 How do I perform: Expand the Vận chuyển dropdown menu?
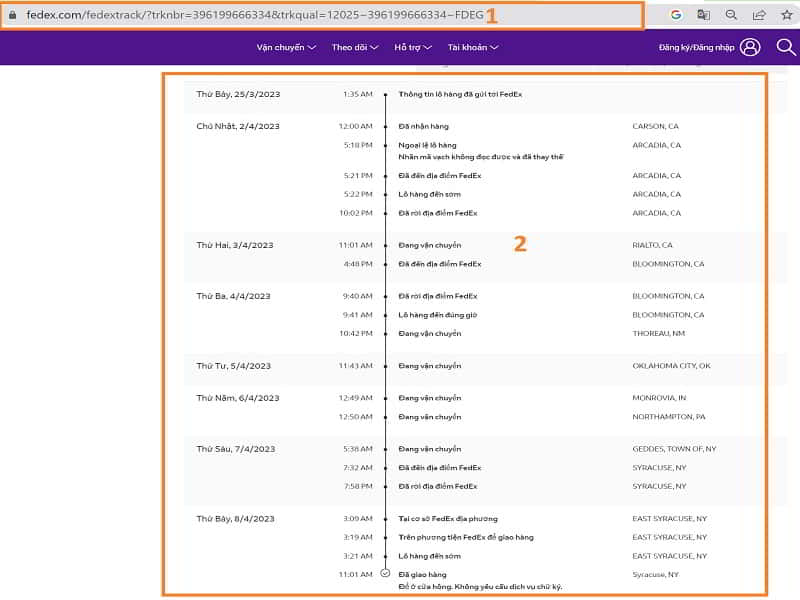click(x=286, y=47)
